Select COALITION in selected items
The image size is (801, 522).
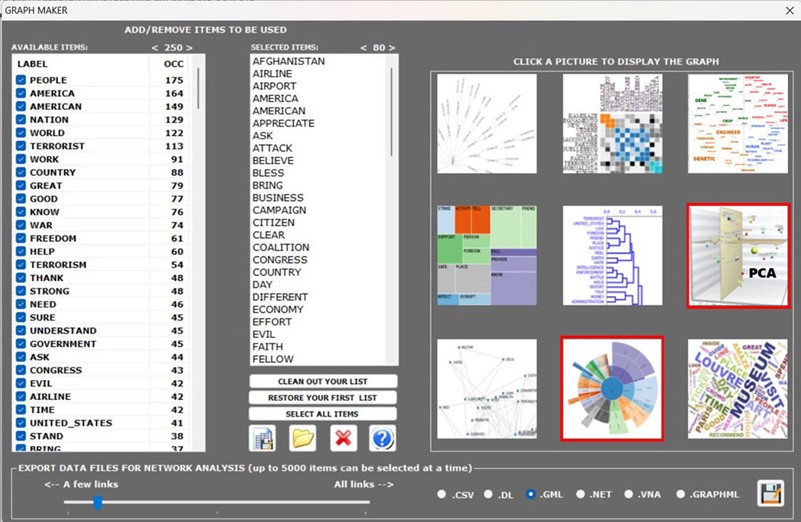[280, 247]
